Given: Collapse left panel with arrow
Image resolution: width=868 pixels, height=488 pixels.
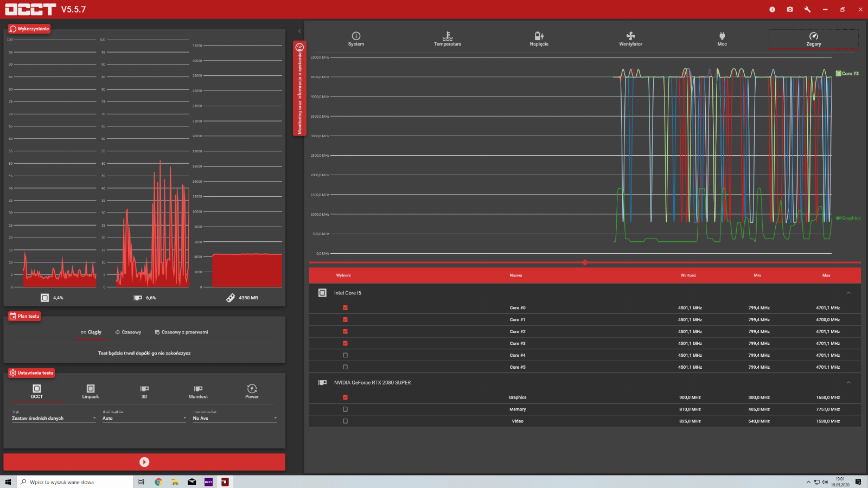Looking at the screenshot, I should [x=299, y=31].
